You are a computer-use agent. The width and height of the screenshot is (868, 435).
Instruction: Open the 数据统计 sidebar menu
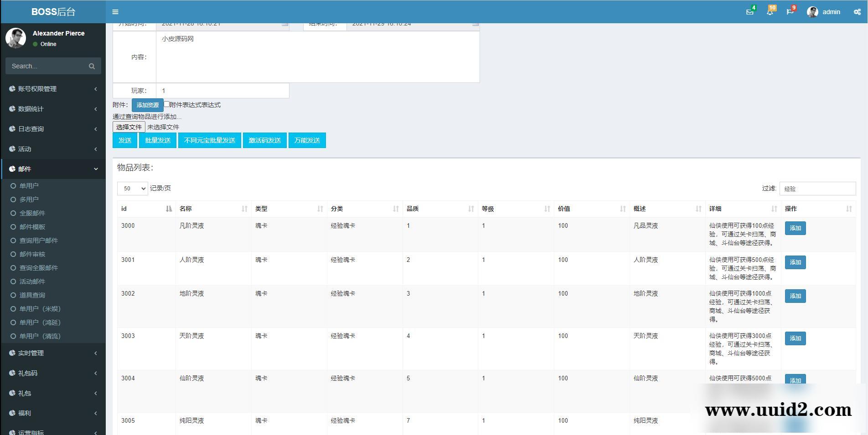coord(53,109)
